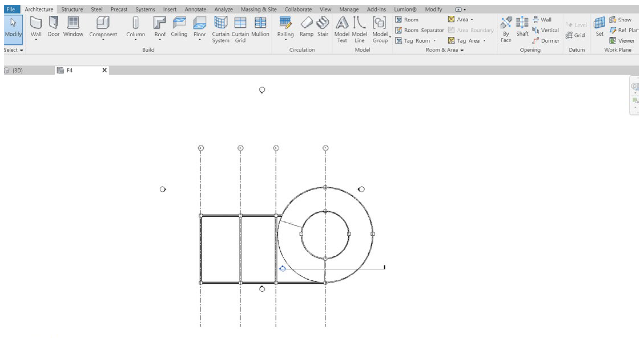Expand the Room & Area panel
The height and width of the screenshot is (338, 644).
click(462, 50)
